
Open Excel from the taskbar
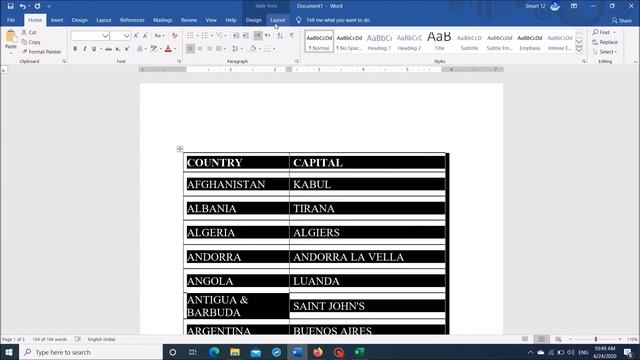pos(359,352)
